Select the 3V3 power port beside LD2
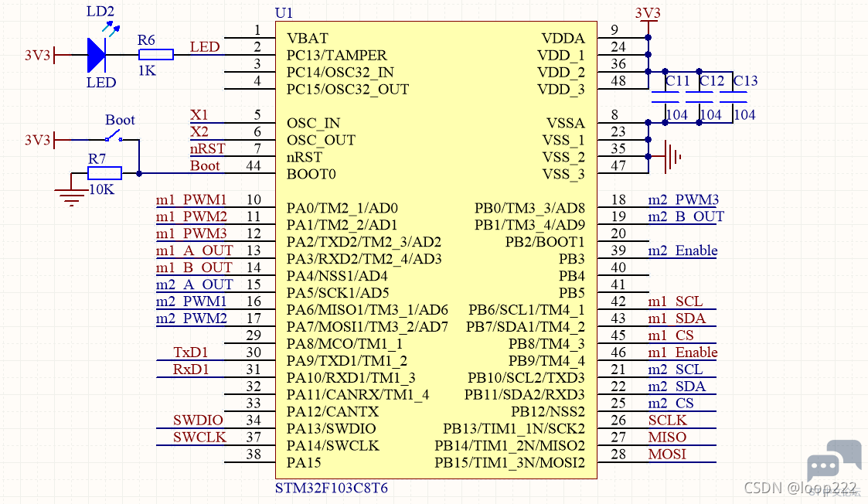This screenshot has height=504, width=868. [40, 55]
